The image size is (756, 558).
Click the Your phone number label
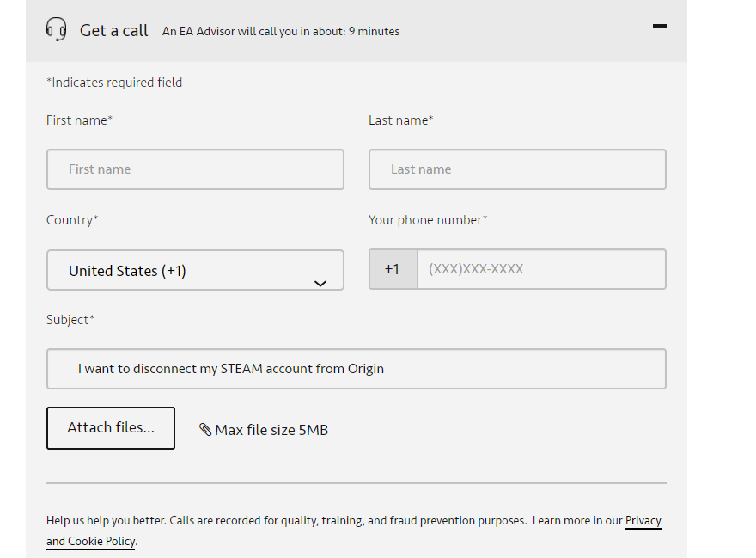tap(428, 220)
